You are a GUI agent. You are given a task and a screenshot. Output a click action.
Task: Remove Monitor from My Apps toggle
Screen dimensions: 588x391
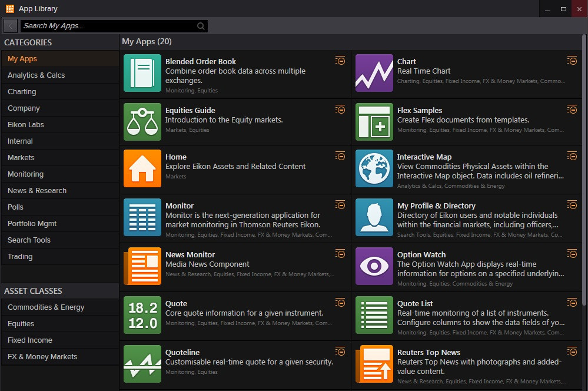340,205
